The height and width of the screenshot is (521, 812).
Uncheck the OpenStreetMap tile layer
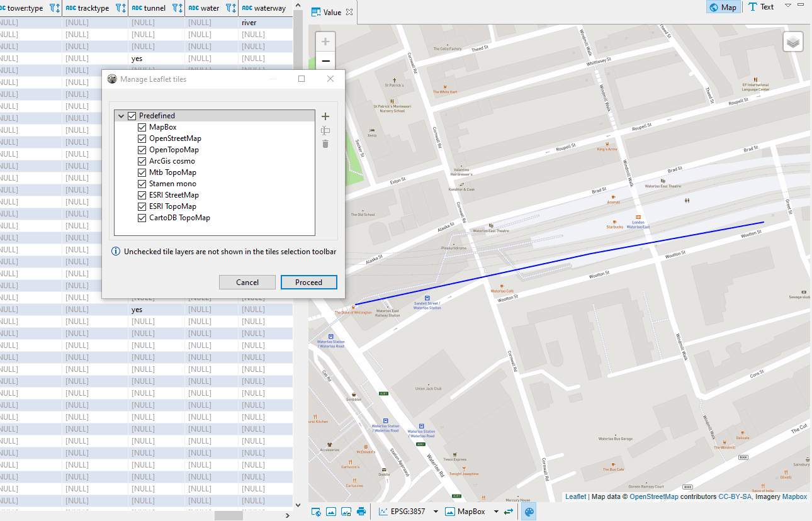pyautogui.click(x=142, y=138)
